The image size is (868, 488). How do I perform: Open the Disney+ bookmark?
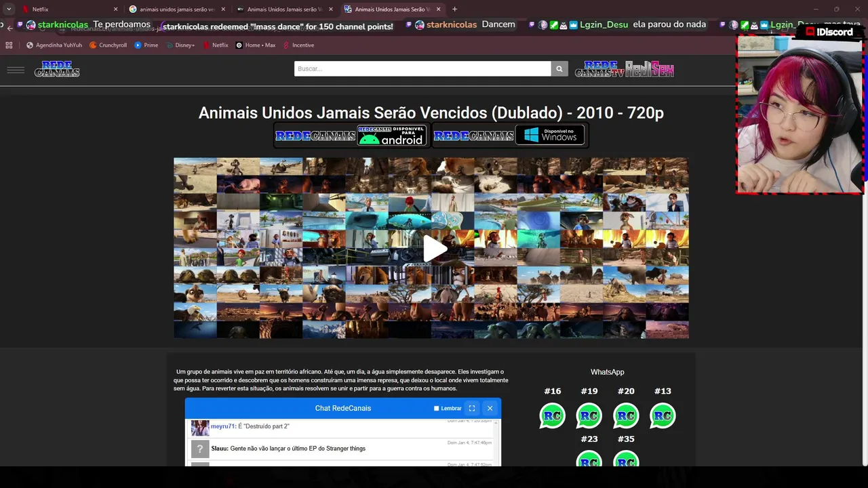(x=180, y=45)
